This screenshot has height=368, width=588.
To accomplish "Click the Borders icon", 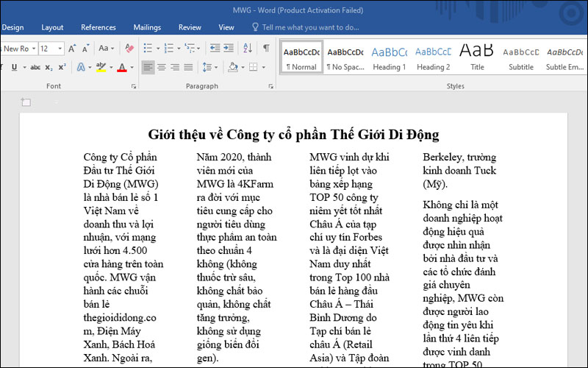I will coord(254,67).
